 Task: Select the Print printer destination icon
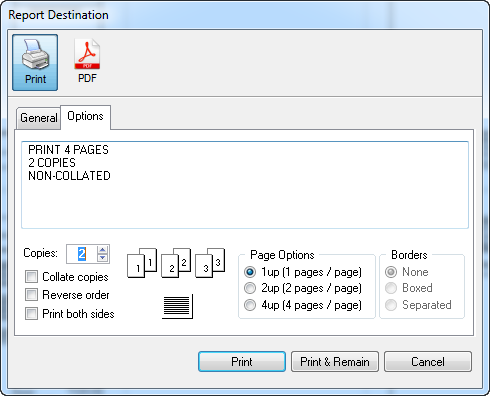(35, 62)
